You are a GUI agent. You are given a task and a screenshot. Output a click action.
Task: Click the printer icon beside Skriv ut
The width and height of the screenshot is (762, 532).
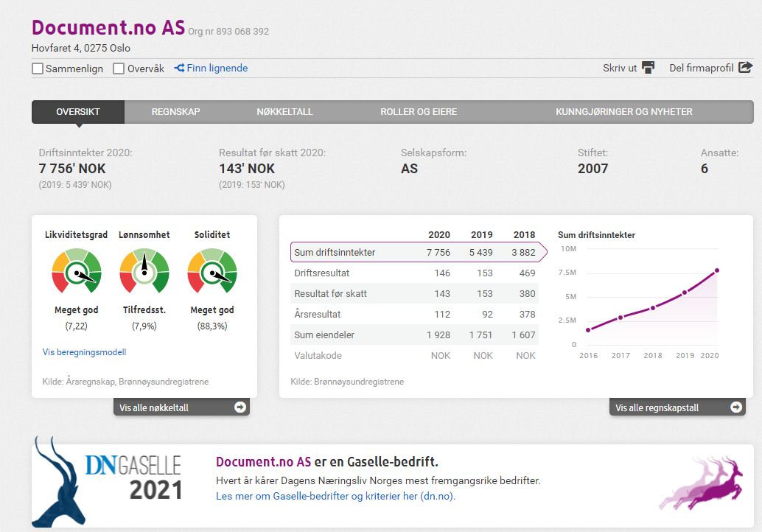(x=648, y=68)
